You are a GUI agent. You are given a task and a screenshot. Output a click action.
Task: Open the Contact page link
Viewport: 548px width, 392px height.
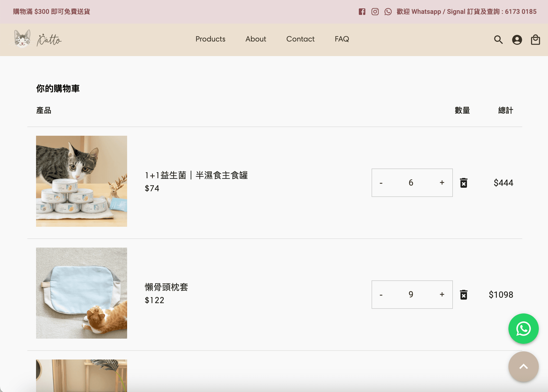[300, 39]
